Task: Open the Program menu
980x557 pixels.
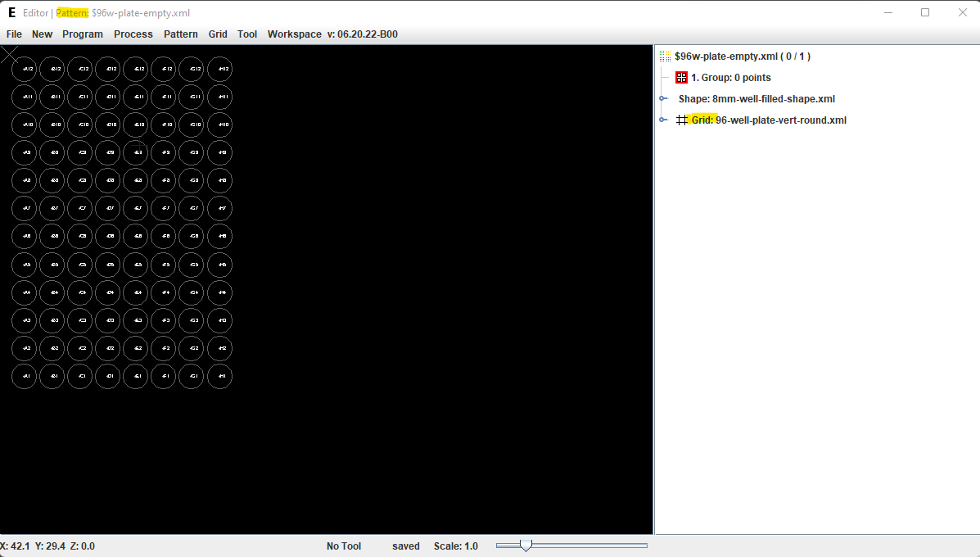Action: pyautogui.click(x=83, y=34)
